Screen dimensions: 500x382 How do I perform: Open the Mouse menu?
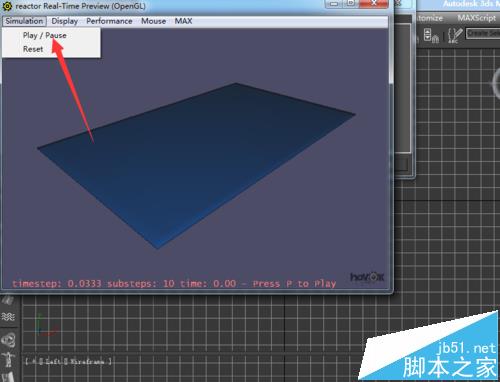(x=153, y=21)
